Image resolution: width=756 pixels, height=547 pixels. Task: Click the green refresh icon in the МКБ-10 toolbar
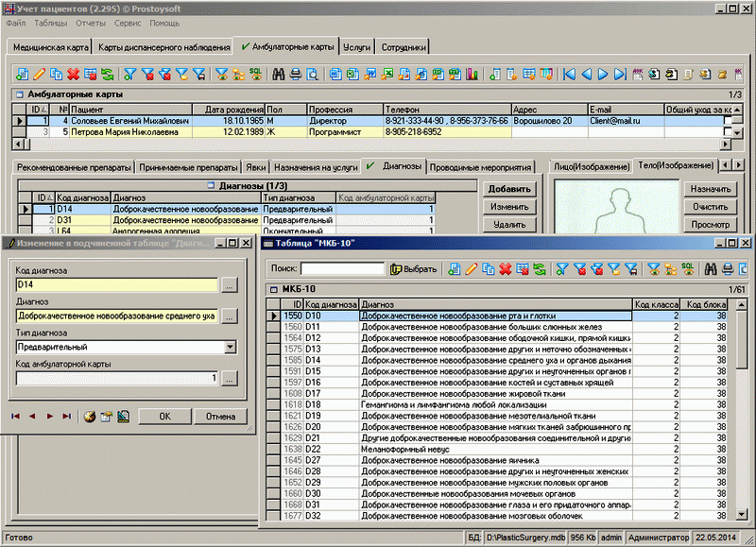[x=538, y=269]
